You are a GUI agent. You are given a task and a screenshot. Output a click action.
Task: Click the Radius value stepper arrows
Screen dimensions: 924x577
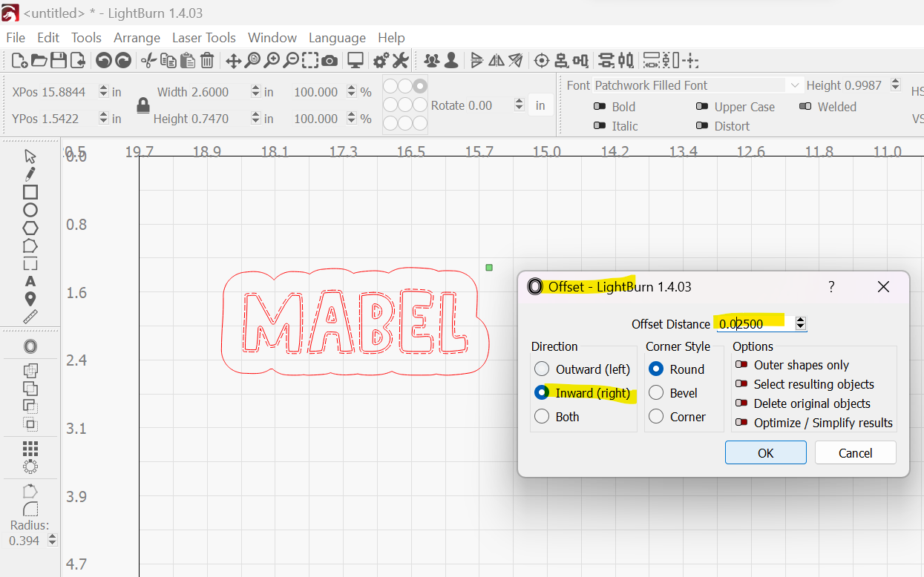click(x=52, y=541)
